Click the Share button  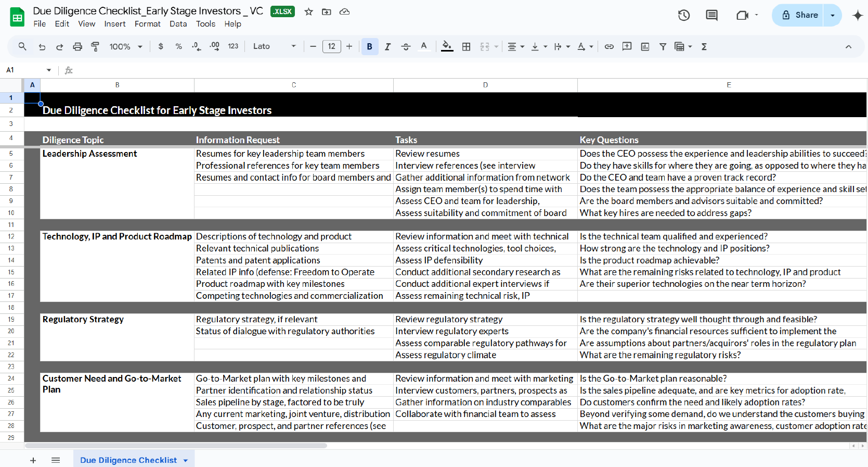click(799, 15)
